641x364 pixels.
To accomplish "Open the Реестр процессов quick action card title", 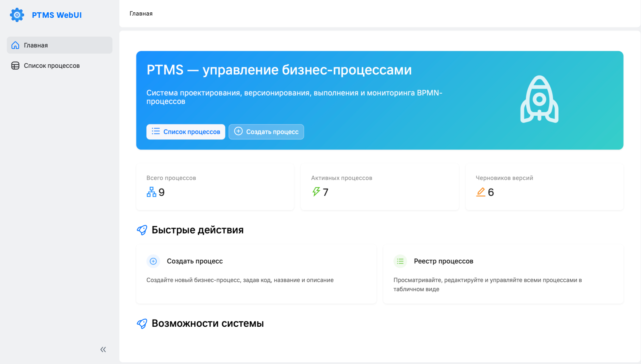I will point(443,261).
